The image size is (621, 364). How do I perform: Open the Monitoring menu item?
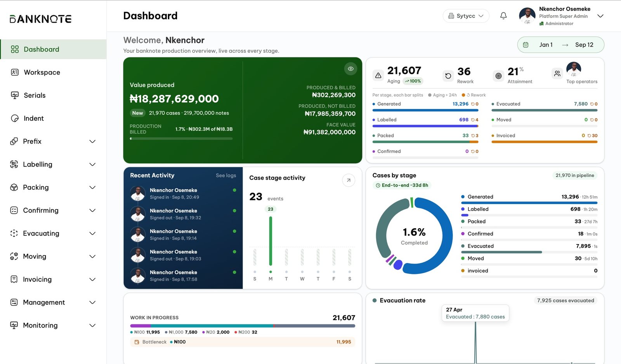tap(53, 325)
